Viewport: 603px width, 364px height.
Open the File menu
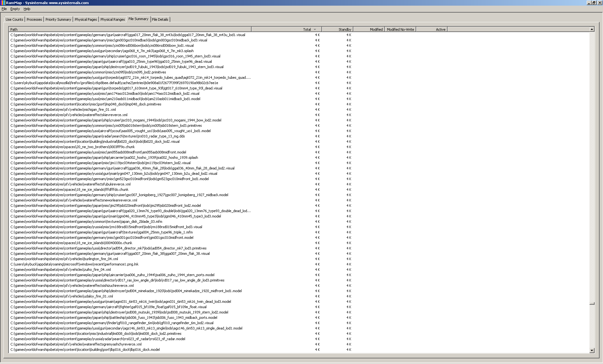4,9
